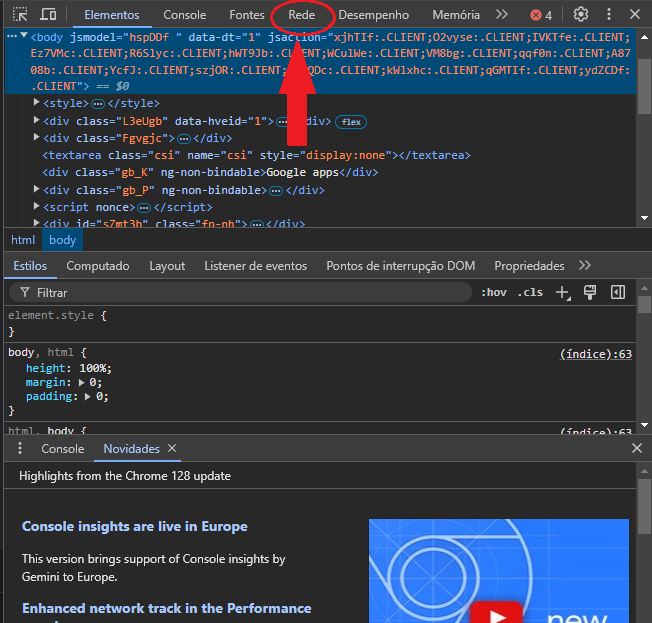The width and height of the screenshot is (652, 623).
Task: Open the customize DevTools three-dot menu
Action: (609, 15)
